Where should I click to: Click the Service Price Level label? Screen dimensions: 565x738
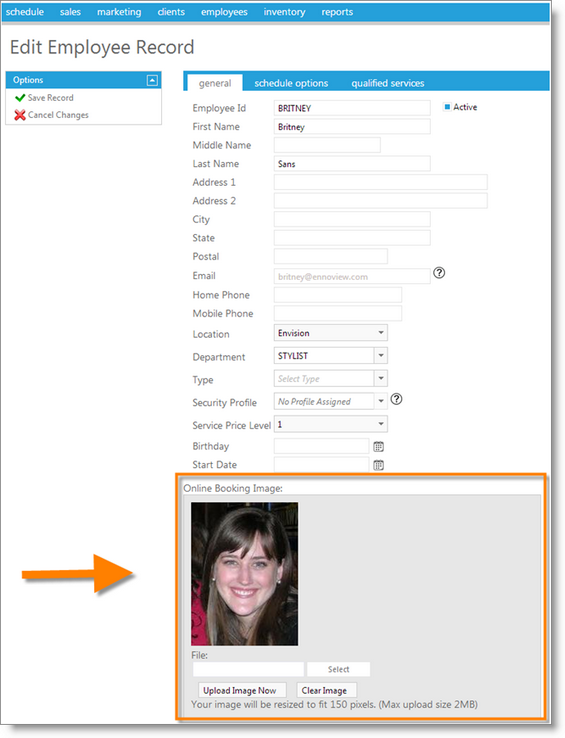pos(232,425)
